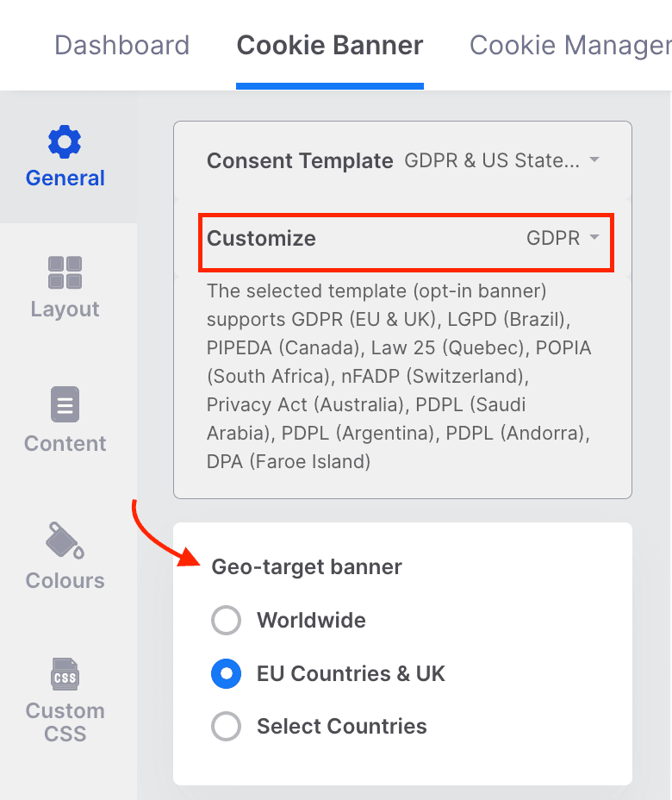Click the Content sidebar label

[x=65, y=443]
